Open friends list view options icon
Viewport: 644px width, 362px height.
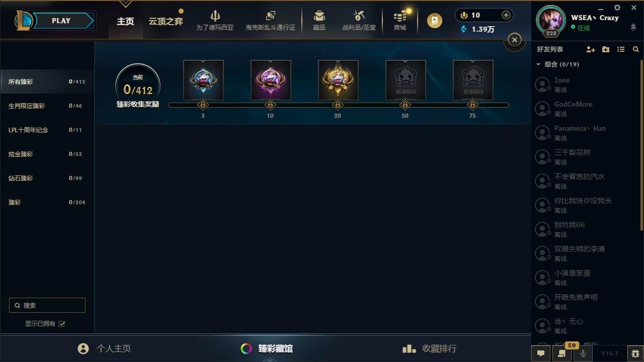tap(621, 49)
